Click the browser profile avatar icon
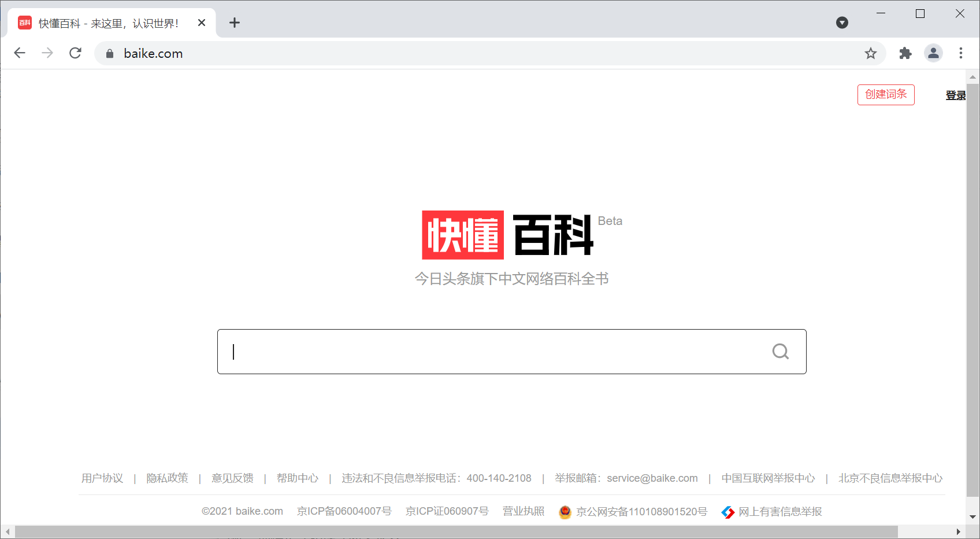The height and width of the screenshot is (539, 980). tap(933, 53)
